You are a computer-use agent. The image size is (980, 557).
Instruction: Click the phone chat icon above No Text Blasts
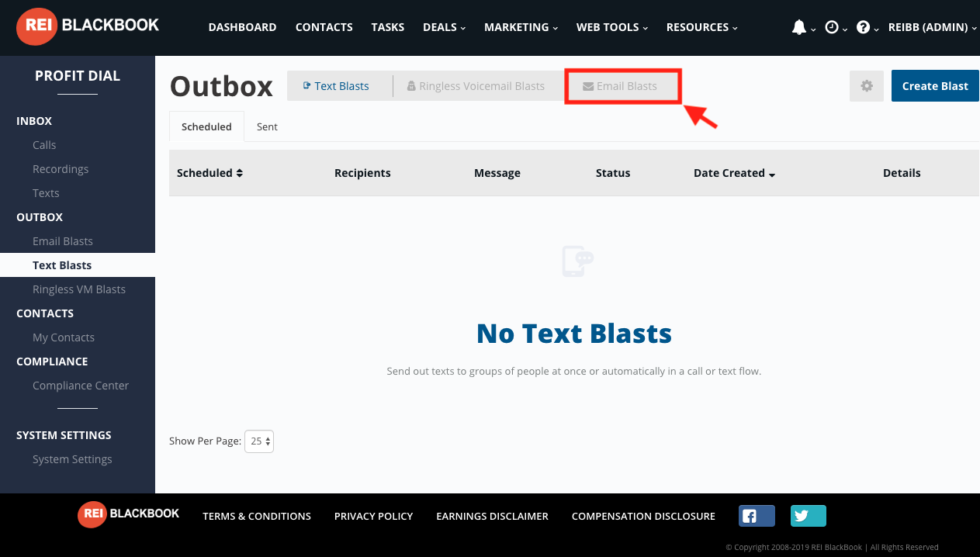tap(578, 261)
